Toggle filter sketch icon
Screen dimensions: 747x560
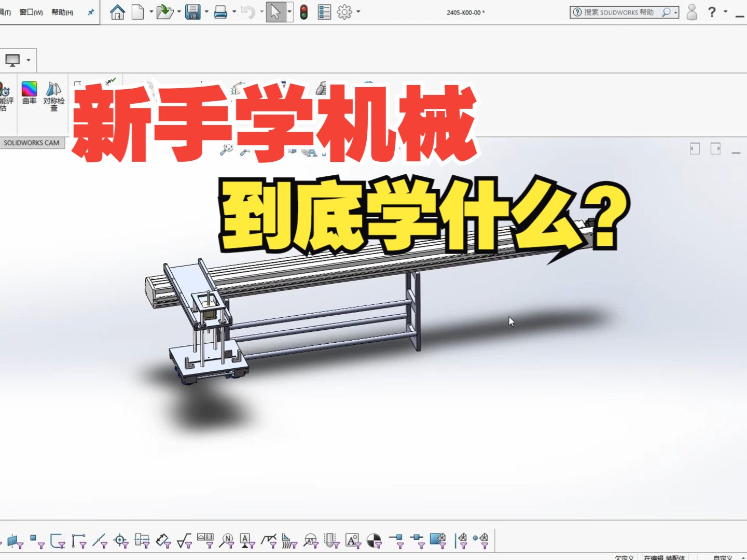point(58,541)
